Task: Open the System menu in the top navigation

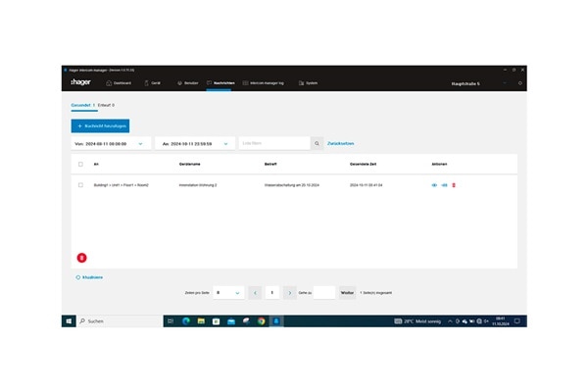Action: pyautogui.click(x=309, y=83)
